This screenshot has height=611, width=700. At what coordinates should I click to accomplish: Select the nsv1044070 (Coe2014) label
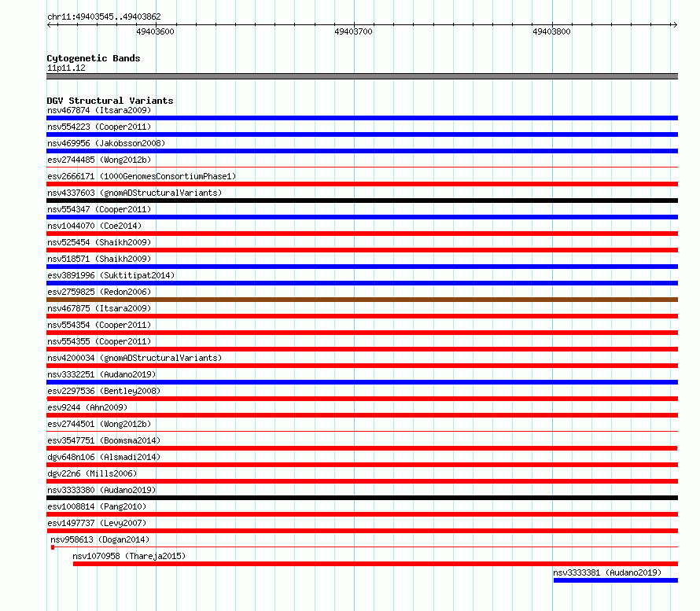tap(94, 226)
